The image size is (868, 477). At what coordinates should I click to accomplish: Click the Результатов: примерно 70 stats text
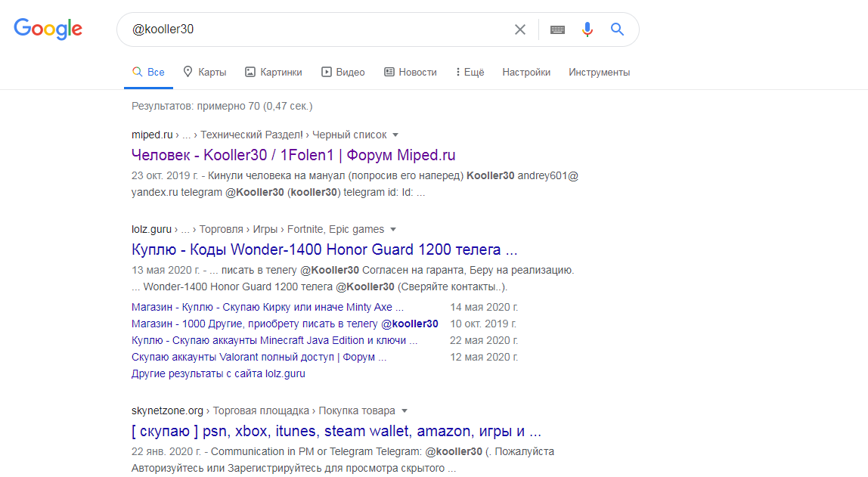222,106
